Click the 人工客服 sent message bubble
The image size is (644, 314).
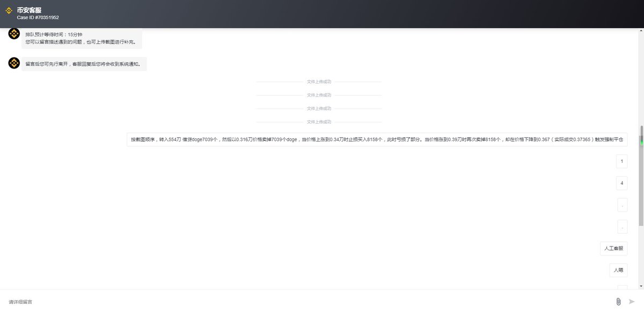[x=614, y=249]
